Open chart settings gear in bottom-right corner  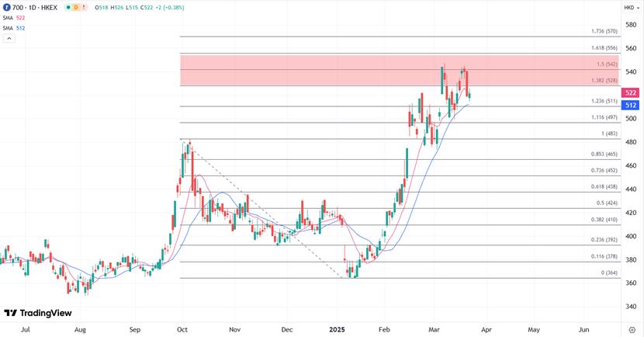[x=631, y=330]
